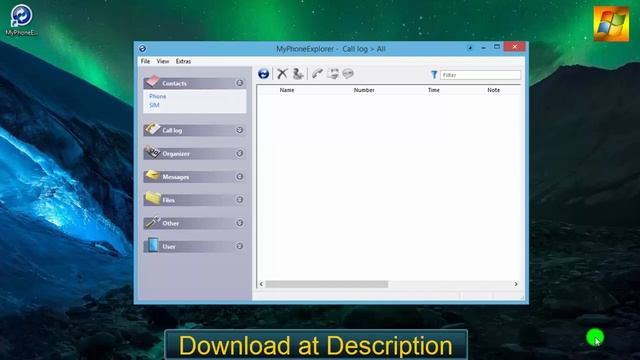Click the Windows logo icon on desktop
640x360 pixels.
click(x=611, y=24)
